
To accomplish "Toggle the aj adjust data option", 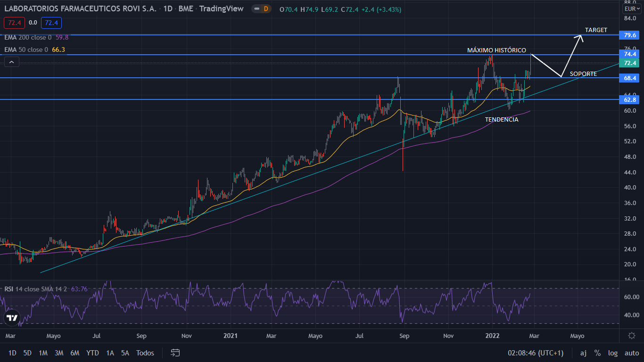I will point(583,353).
